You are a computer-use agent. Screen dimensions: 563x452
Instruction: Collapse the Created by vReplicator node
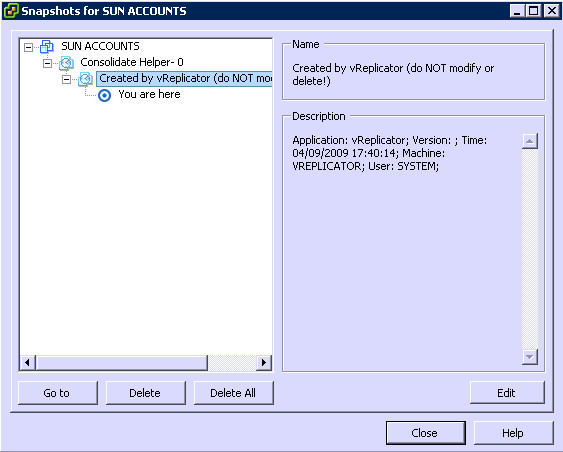coord(66,79)
